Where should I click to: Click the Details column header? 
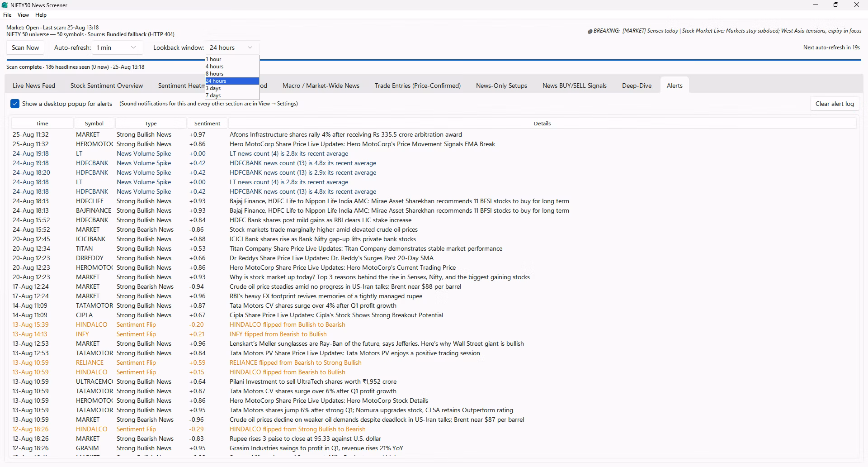click(x=542, y=123)
